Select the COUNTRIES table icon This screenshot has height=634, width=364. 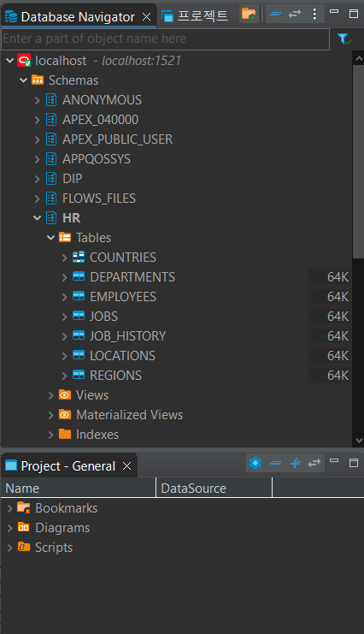point(79,257)
